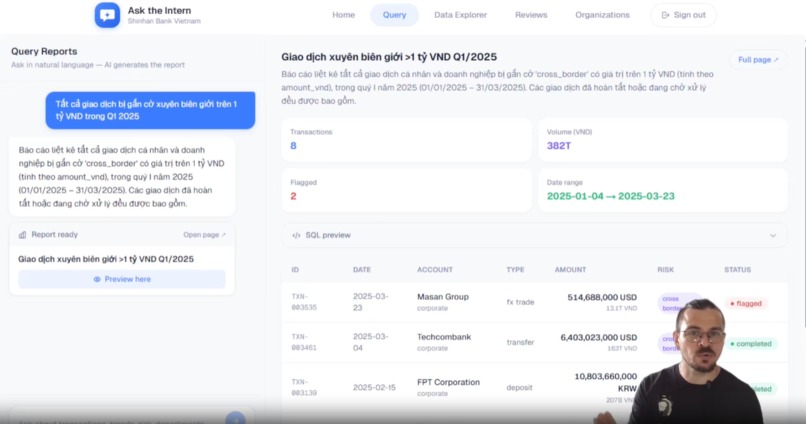806x424 pixels.
Task: Click the fx trade type cell
Action: [520, 302]
